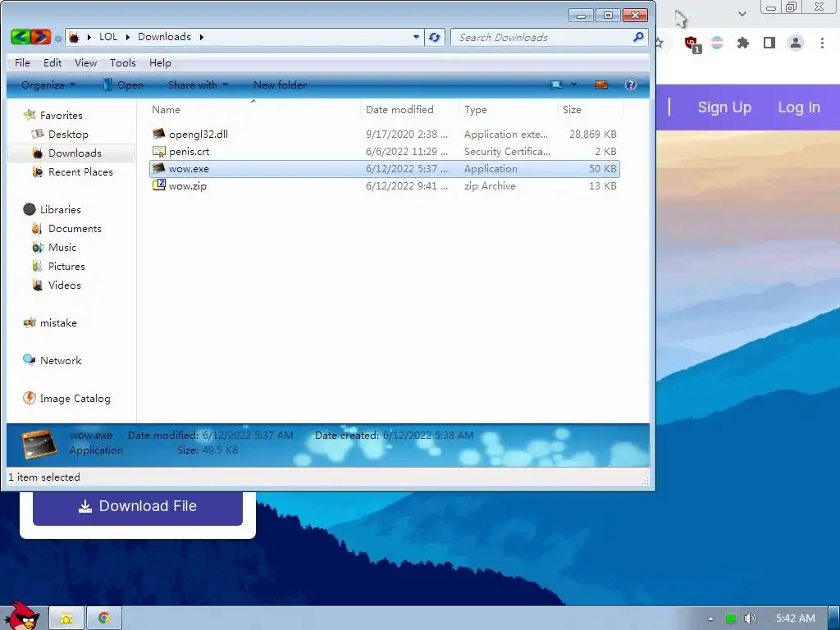Click the orange Forward navigation arrow
The height and width of the screenshot is (630, 840).
(41, 37)
